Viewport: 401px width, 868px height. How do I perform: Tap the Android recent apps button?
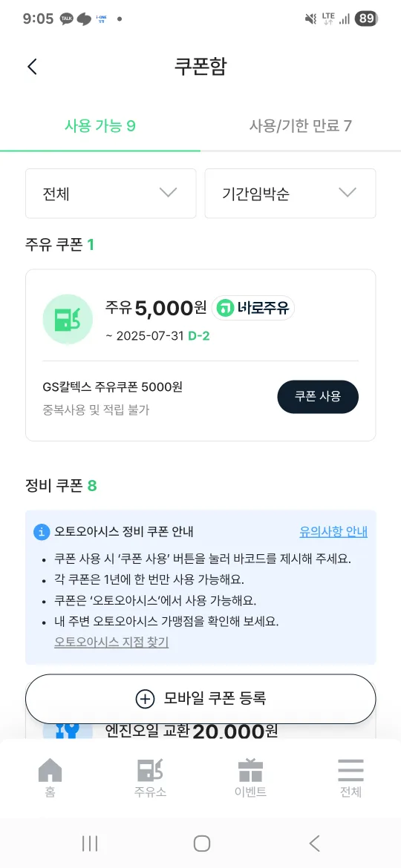coord(90,844)
